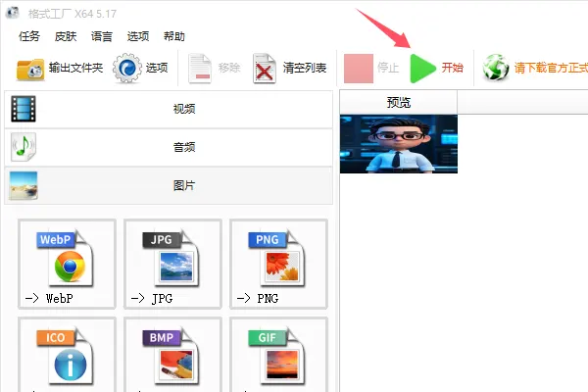Select the BMP conversion icon

(x=171, y=356)
